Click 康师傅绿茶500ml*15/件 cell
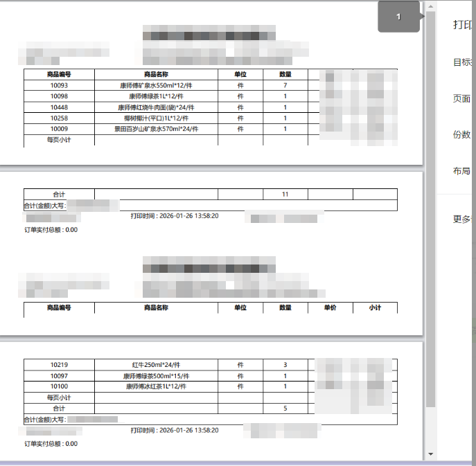 tap(156, 376)
